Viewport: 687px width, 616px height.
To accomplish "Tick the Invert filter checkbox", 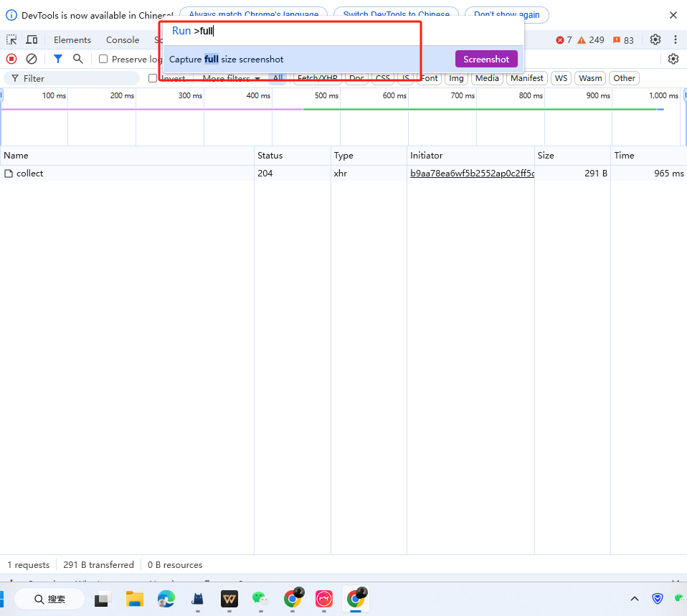I will (x=153, y=78).
